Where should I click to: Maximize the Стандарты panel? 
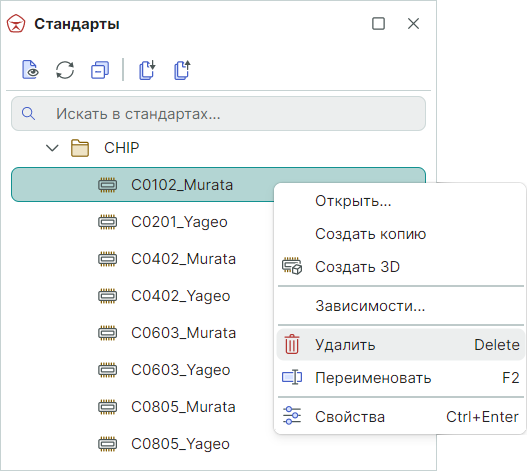378,24
